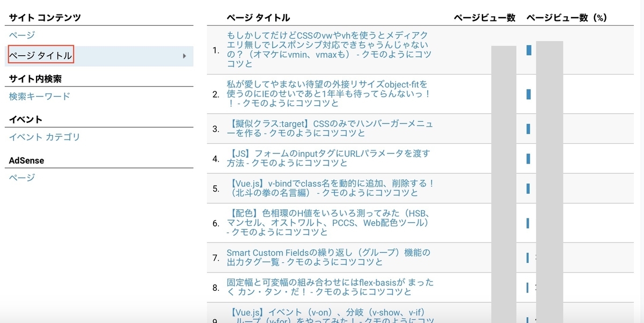Image resolution: width=644 pixels, height=323 pixels.
Task: Open the JS フォーム input URLパラメータ article
Action: pyautogui.click(x=328, y=158)
